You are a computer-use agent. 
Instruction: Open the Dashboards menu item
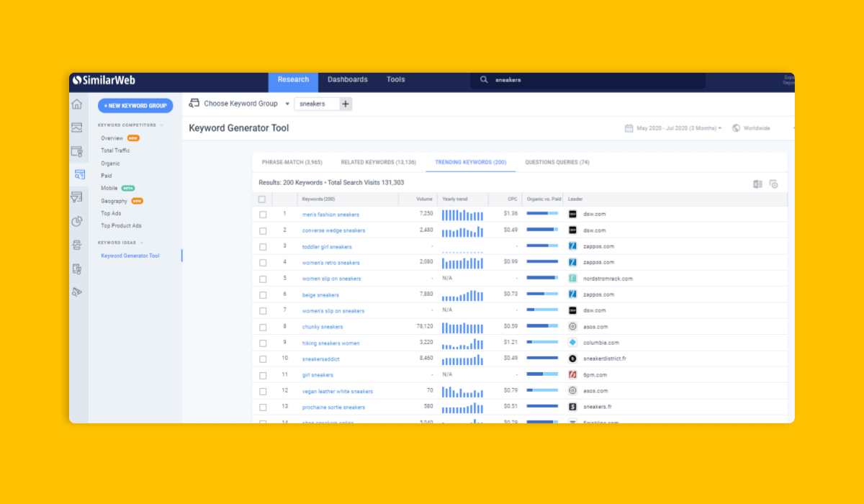347,80
